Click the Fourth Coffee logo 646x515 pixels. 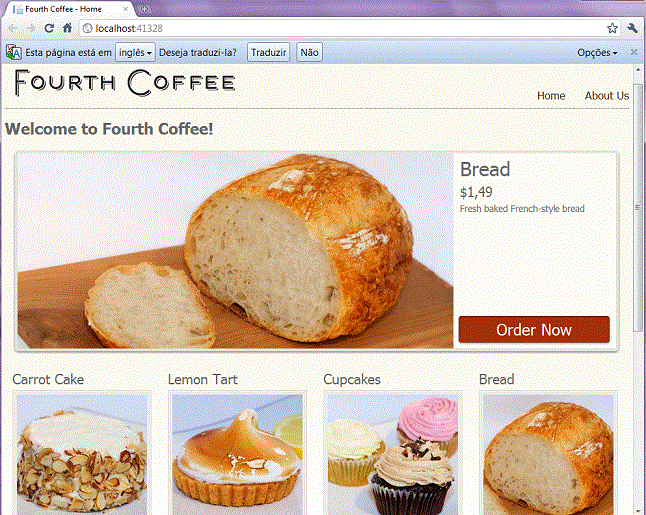pyautogui.click(x=125, y=83)
